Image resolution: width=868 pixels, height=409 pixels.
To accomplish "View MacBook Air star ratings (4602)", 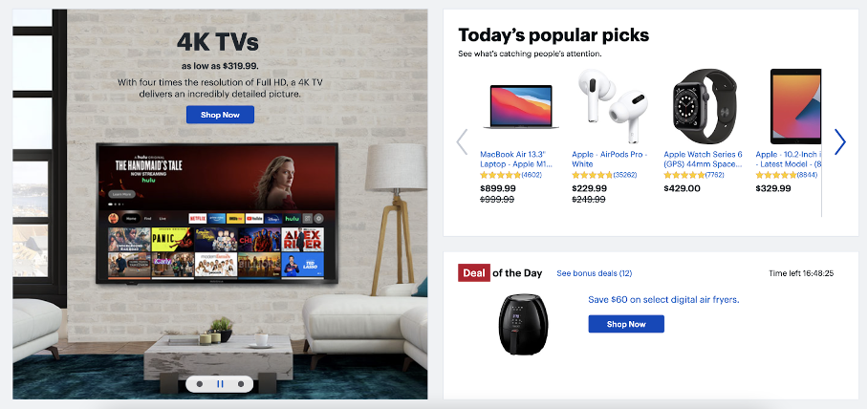I will pyautogui.click(x=510, y=175).
